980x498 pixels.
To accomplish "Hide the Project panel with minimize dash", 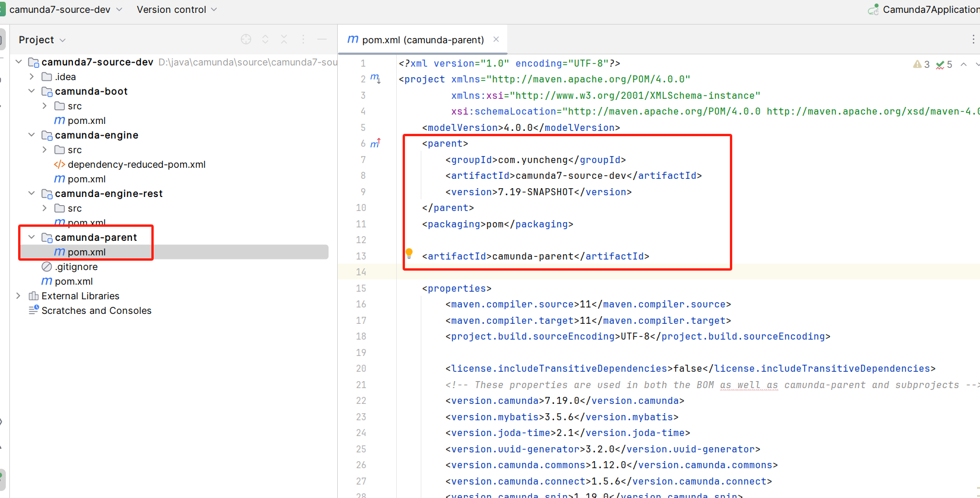I will [x=321, y=39].
